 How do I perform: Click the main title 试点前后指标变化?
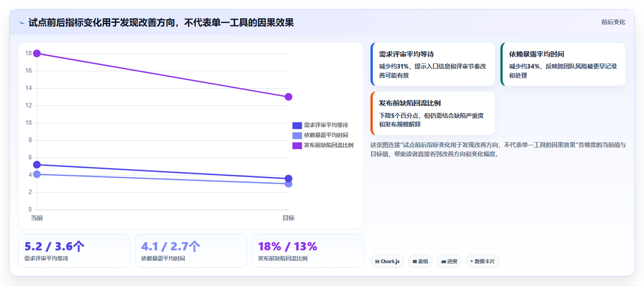(x=161, y=23)
